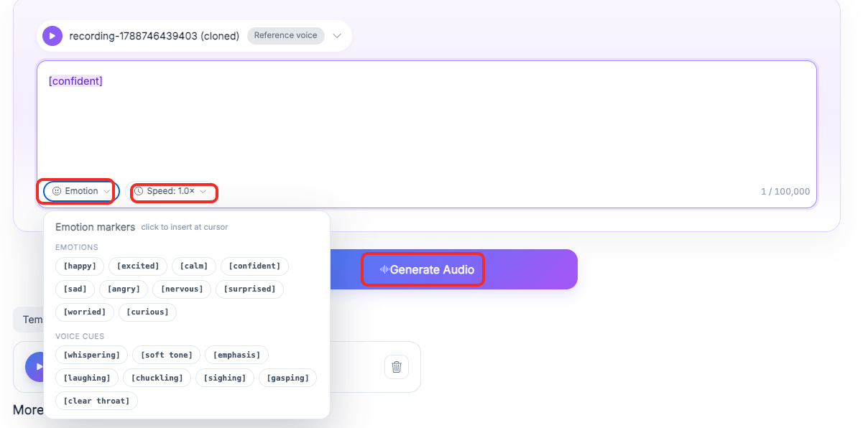The height and width of the screenshot is (428, 868).
Task: Delete the generated audio with trash icon
Action: click(397, 367)
